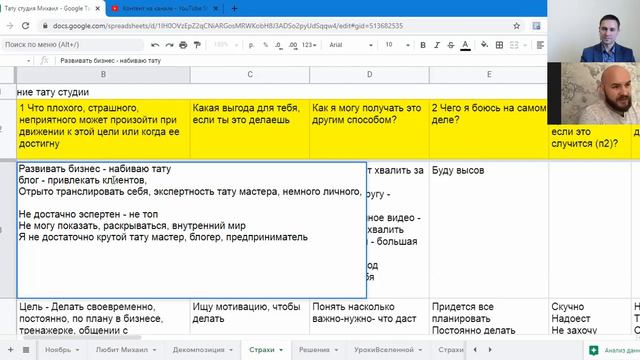
Task: Format cell as percent
Action: (266, 45)
